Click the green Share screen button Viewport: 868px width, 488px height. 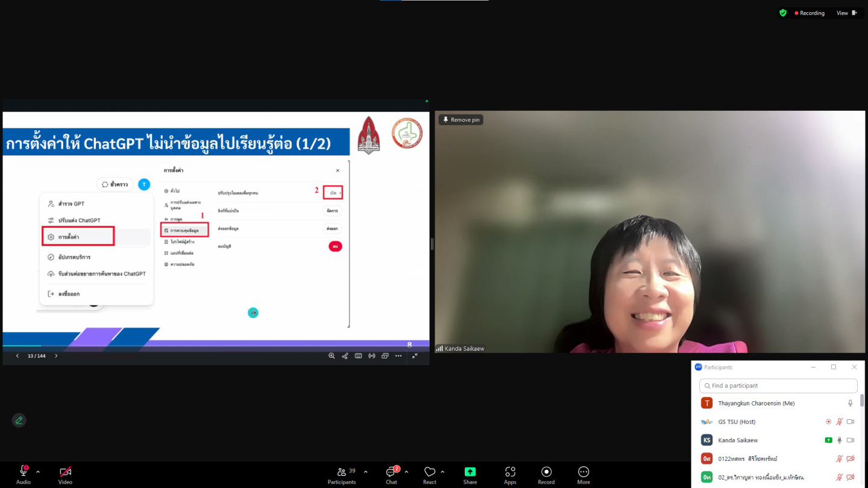pos(470,474)
